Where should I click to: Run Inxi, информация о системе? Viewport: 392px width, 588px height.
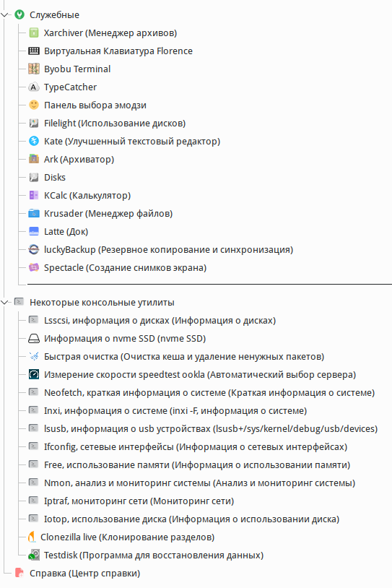point(175,410)
